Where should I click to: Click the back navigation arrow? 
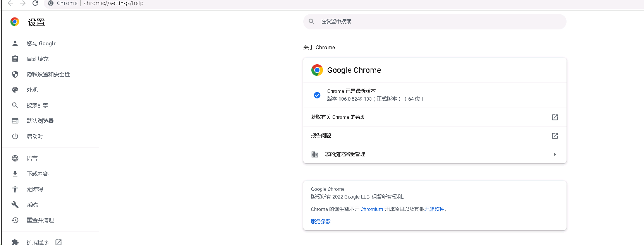point(10,3)
